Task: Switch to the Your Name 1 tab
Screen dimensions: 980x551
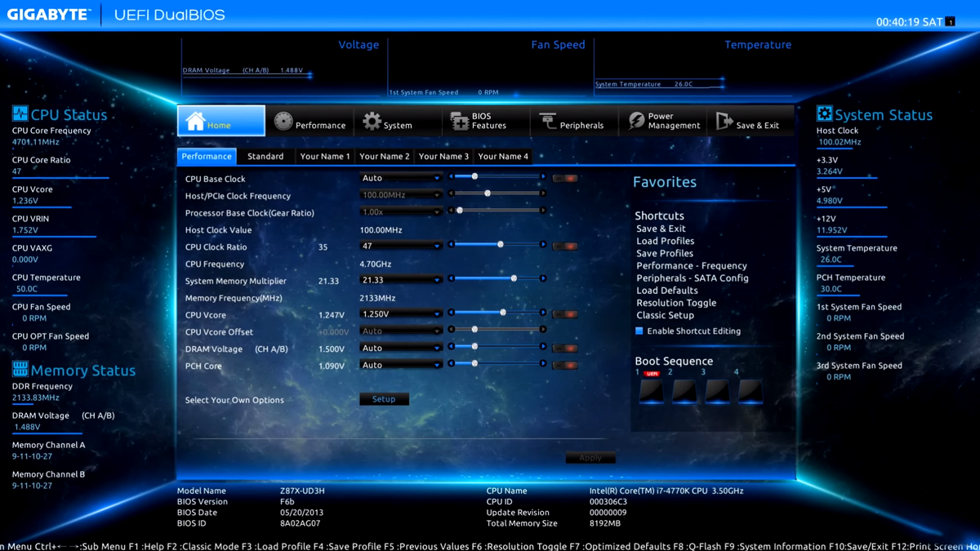Action: [325, 156]
